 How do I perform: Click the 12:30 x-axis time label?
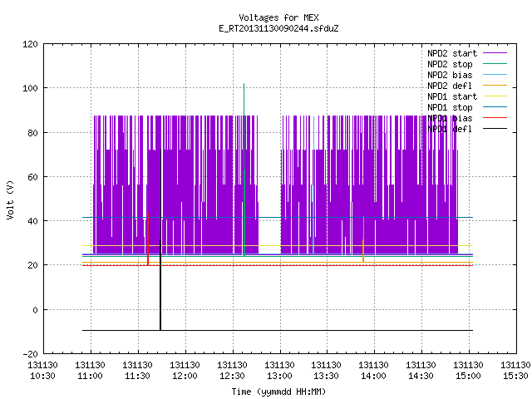[232, 376]
